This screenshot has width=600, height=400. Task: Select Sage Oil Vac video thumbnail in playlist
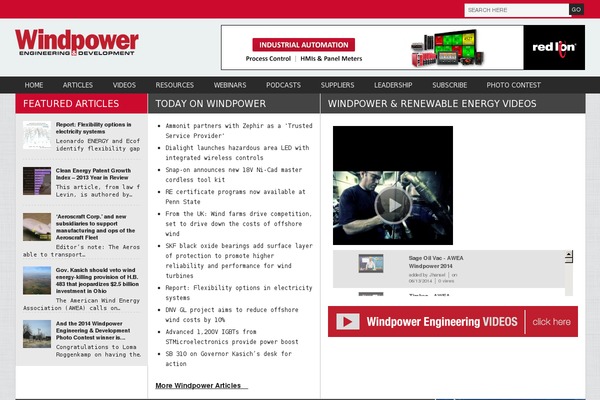coord(371,263)
